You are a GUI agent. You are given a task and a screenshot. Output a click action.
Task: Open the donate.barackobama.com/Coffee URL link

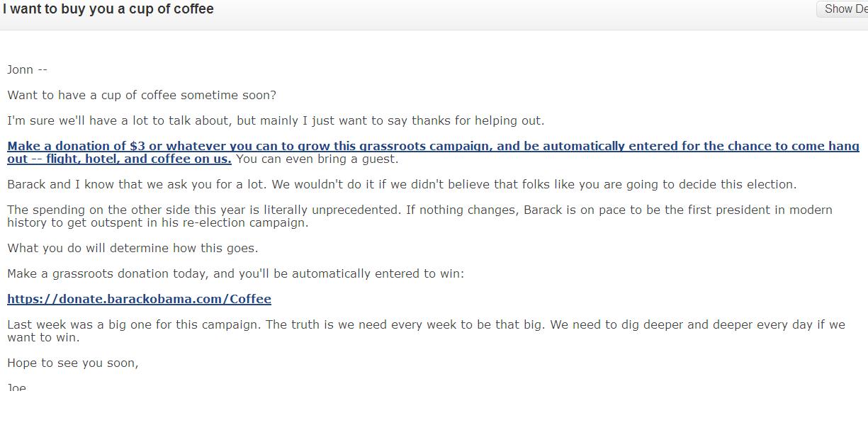[139, 299]
